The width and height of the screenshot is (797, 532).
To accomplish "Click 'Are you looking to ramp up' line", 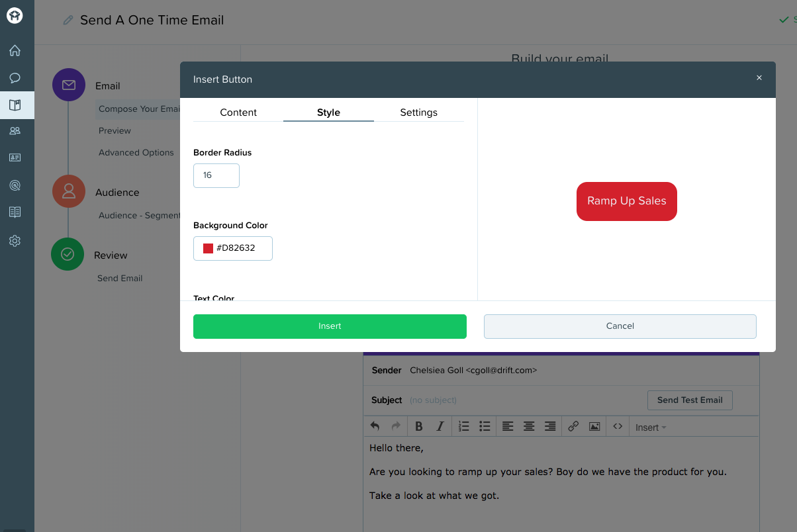I will (548, 472).
